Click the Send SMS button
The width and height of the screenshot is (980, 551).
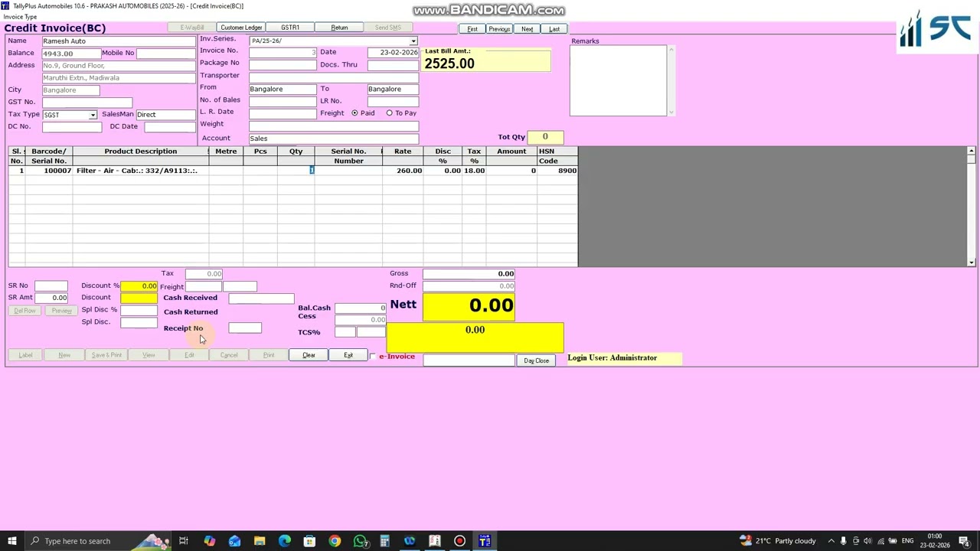coord(388,28)
